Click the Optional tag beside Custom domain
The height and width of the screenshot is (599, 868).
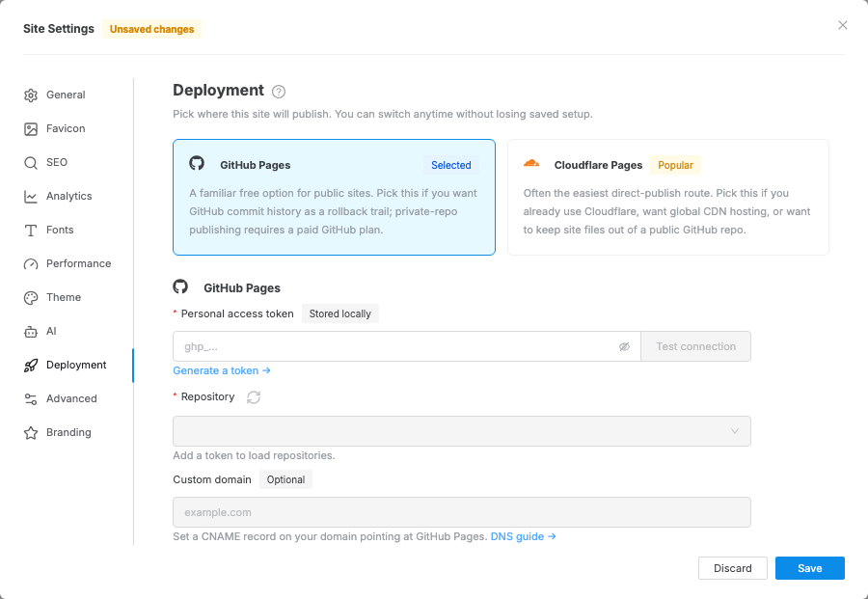coord(285,479)
